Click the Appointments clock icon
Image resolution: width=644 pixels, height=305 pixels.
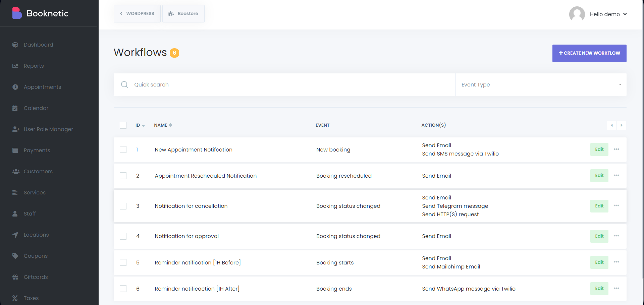tap(15, 87)
